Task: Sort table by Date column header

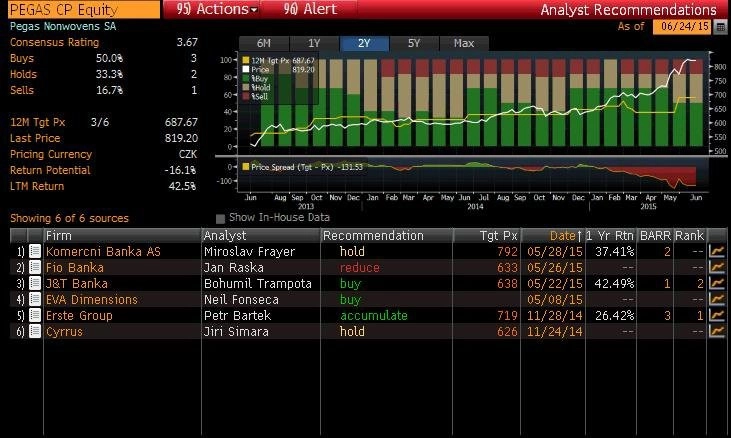Action: pyautogui.click(x=553, y=235)
